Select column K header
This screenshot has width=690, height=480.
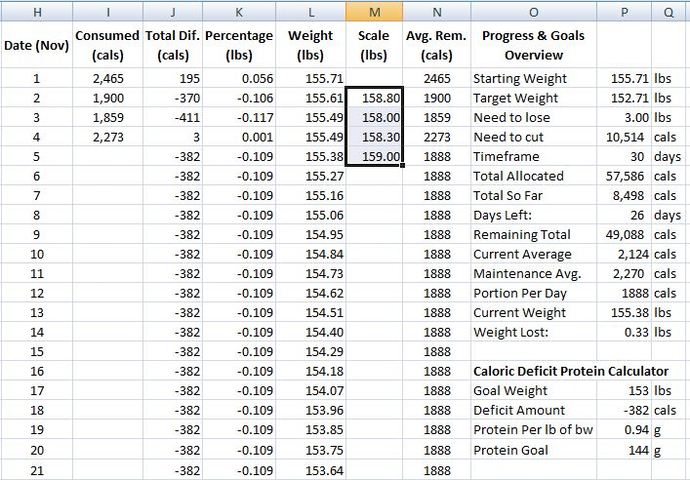239,12
